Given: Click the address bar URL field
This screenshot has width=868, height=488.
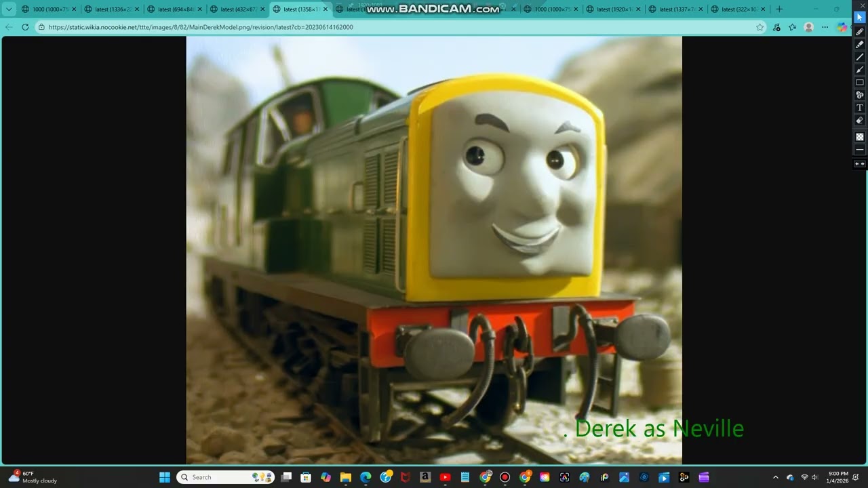Looking at the screenshot, I should coord(400,27).
